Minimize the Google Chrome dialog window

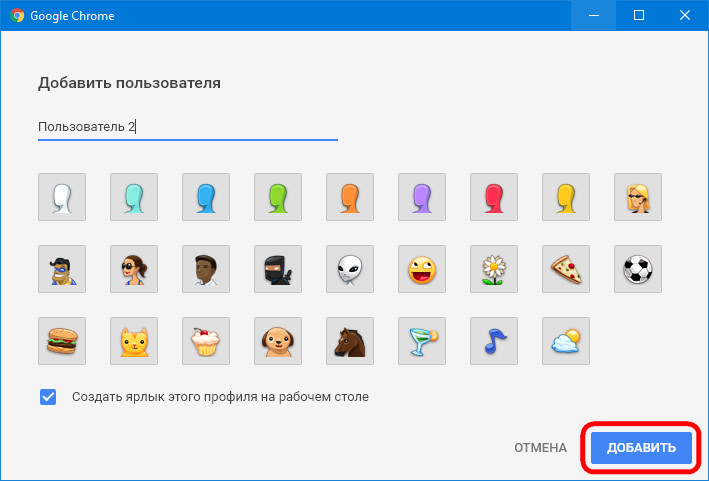pos(594,15)
